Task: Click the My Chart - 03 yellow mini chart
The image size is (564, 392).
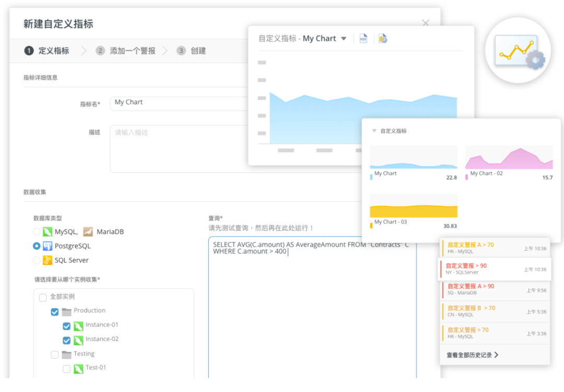Action: (414, 205)
